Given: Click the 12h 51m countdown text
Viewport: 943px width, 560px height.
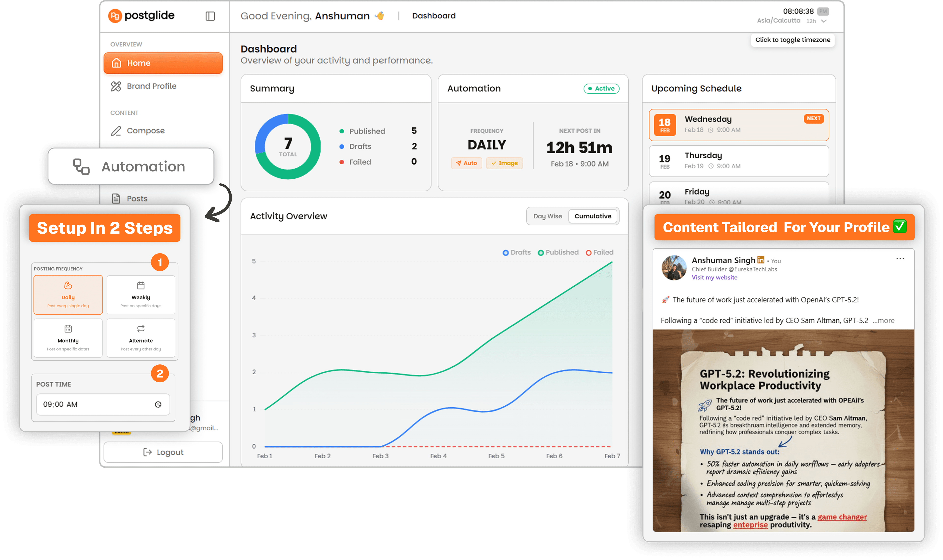Looking at the screenshot, I should pos(580,147).
